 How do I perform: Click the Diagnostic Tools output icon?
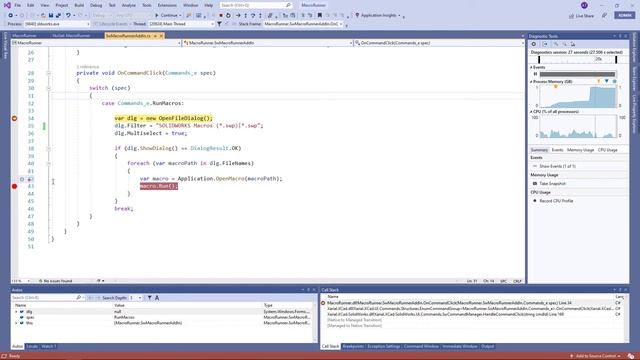pyautogui.click(x=545, y=44)
